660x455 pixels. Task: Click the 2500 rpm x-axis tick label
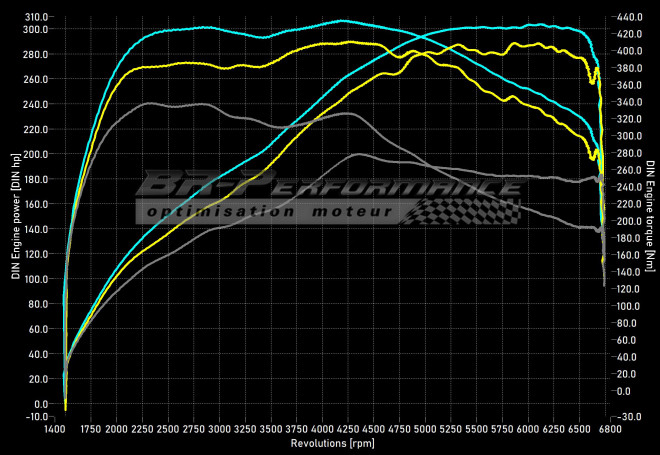[168, 429]
